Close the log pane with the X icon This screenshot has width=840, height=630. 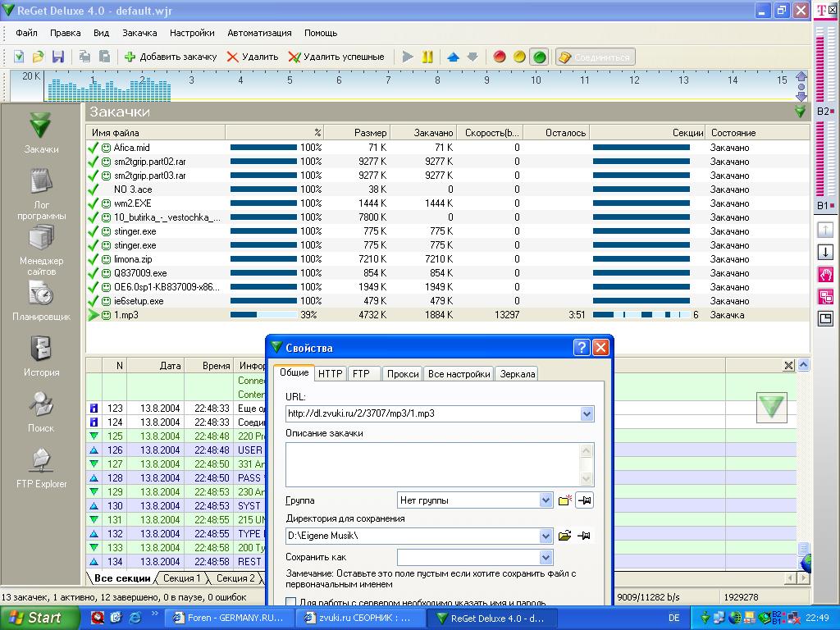(x=788, y=365)
